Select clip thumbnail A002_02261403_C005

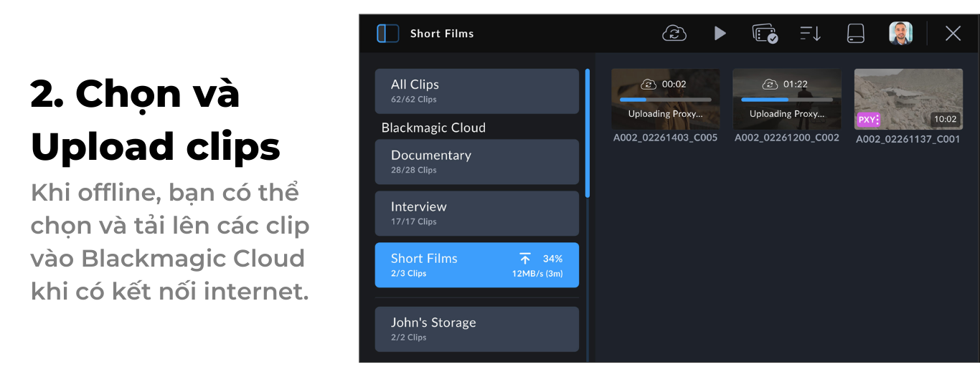[x=665, y=99]
